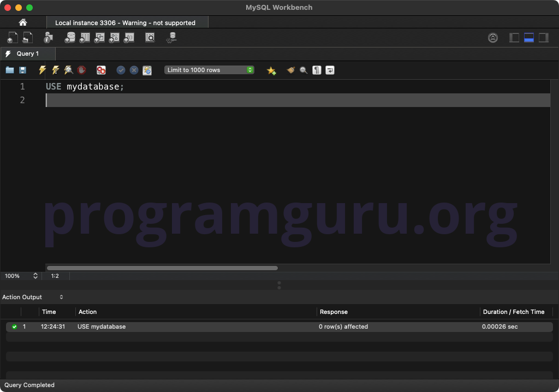Viewport: 559px width, 392px height.
Task: Create a new function icon
Action: pos(129,38)
